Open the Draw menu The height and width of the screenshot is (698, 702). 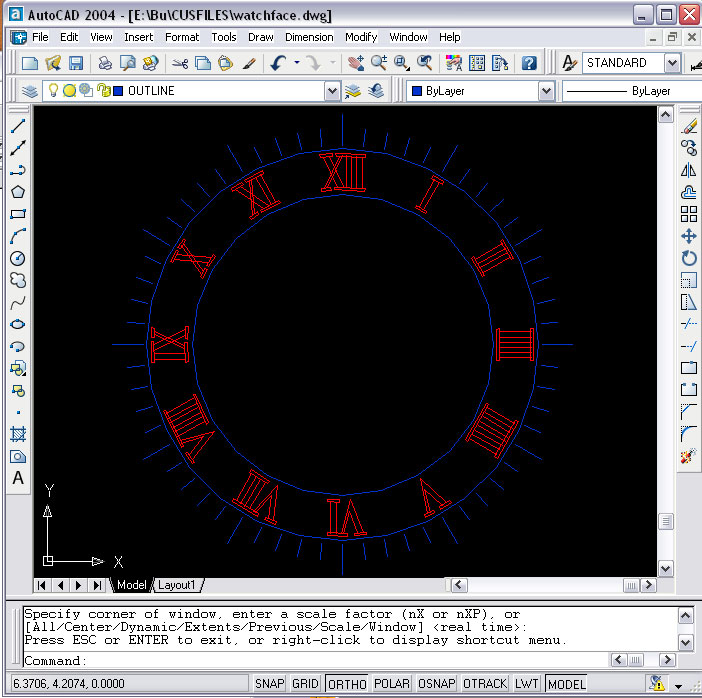click(x=261, y=37)
